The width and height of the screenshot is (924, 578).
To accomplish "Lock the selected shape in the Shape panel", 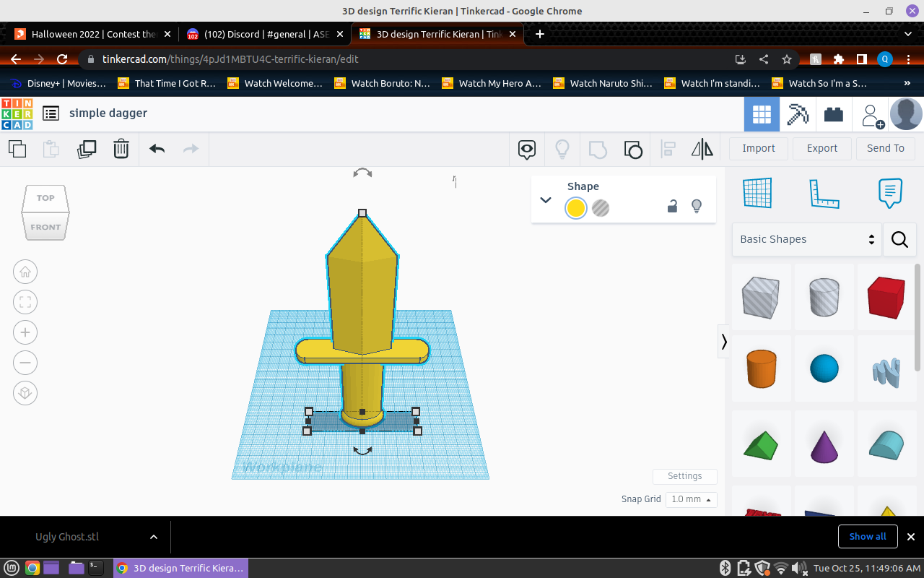I will click(672, 206).
